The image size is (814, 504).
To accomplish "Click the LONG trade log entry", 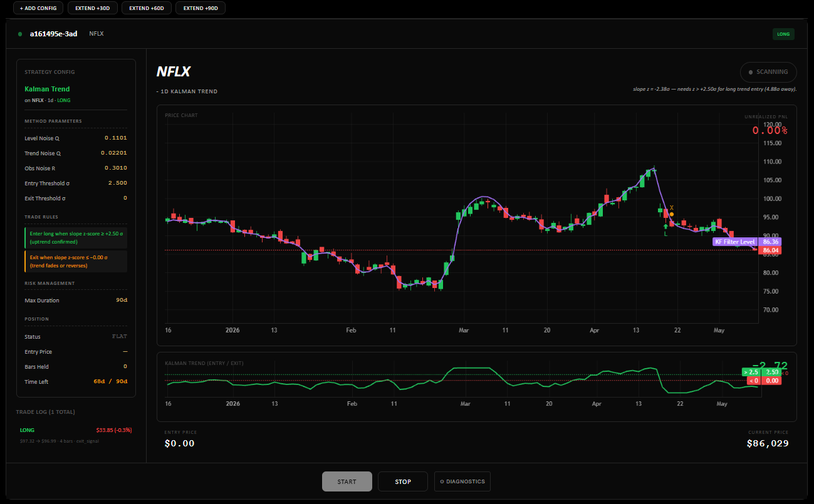I will click(76, 435).
